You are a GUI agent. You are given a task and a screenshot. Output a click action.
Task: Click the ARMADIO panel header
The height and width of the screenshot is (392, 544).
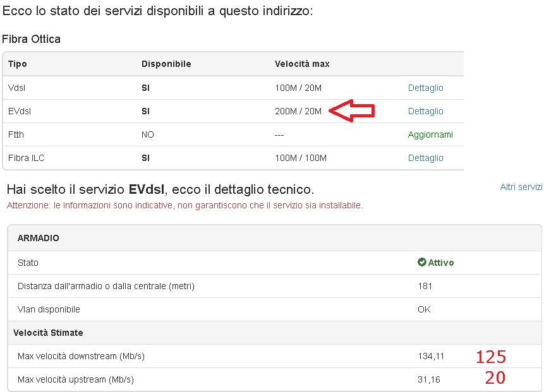pos(39,238)
